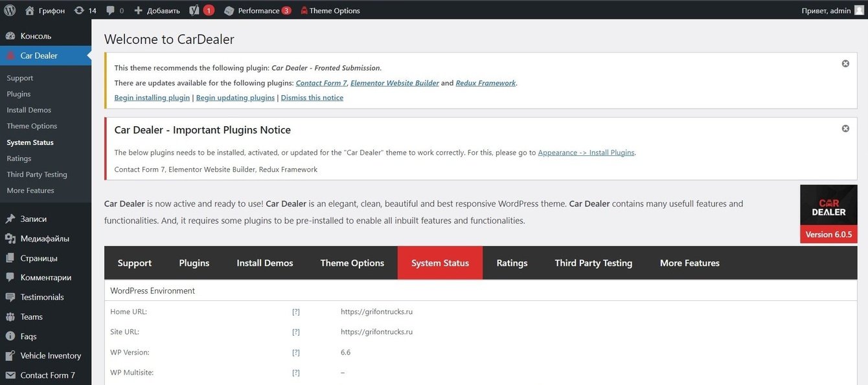Click Car Dealer version logo thumbnail
This screenshot has height=385, width=868.
click(828, 214)
